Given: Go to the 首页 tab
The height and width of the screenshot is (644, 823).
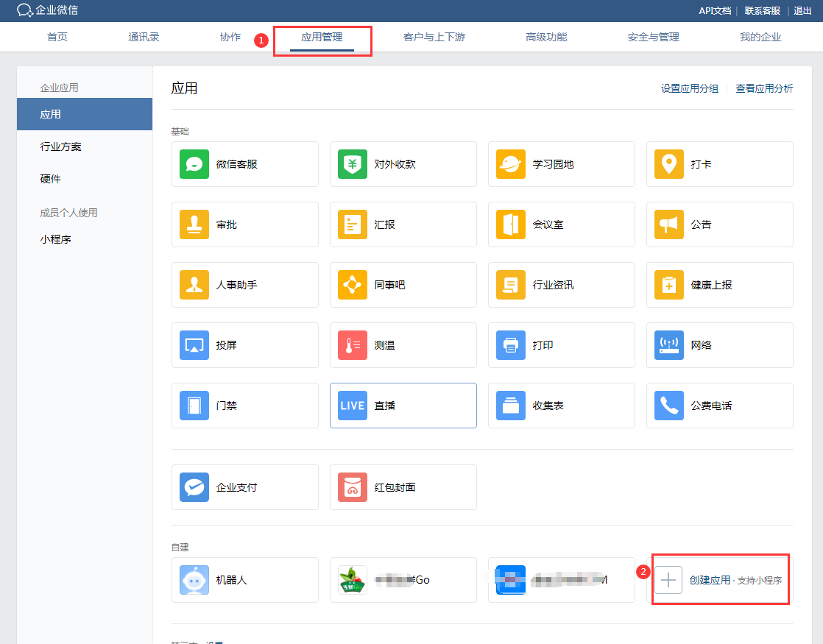Looking at the screenshot, I should [57, 37].
